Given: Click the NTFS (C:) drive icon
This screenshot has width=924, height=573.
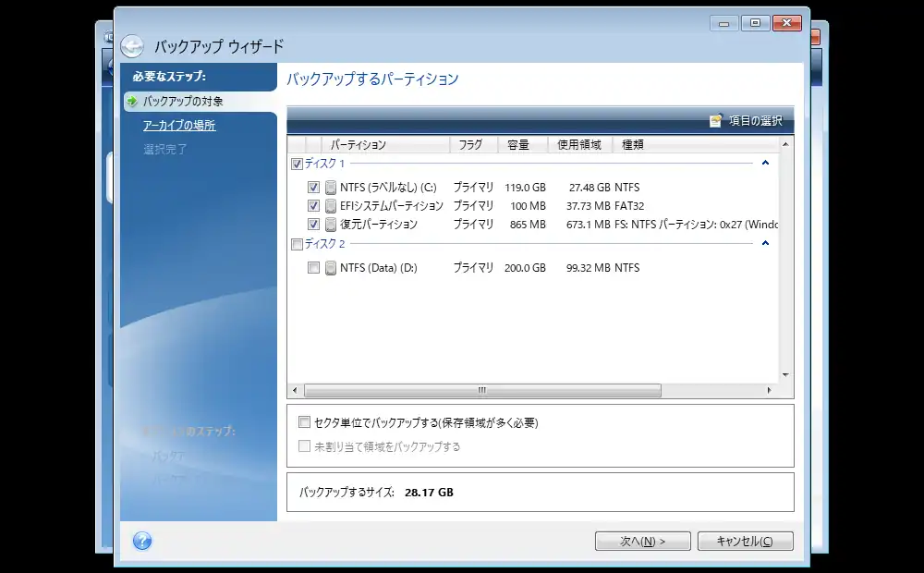Looking at the screenshot, I should tap(331, 188).
